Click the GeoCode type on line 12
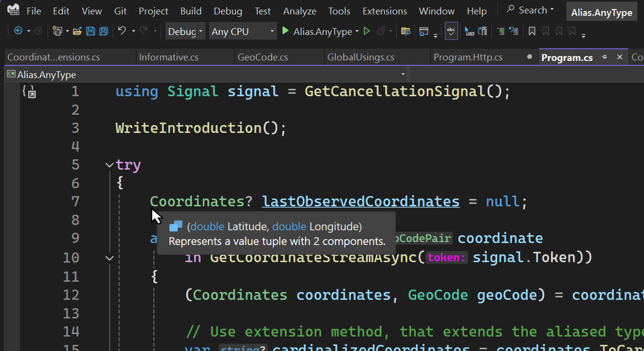The image size is (644, 351). [x=438, y=295]
